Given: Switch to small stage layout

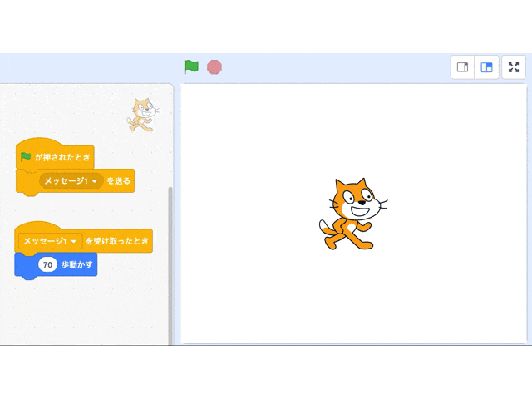Looking at the screenshot, I should tap(462, 67).
